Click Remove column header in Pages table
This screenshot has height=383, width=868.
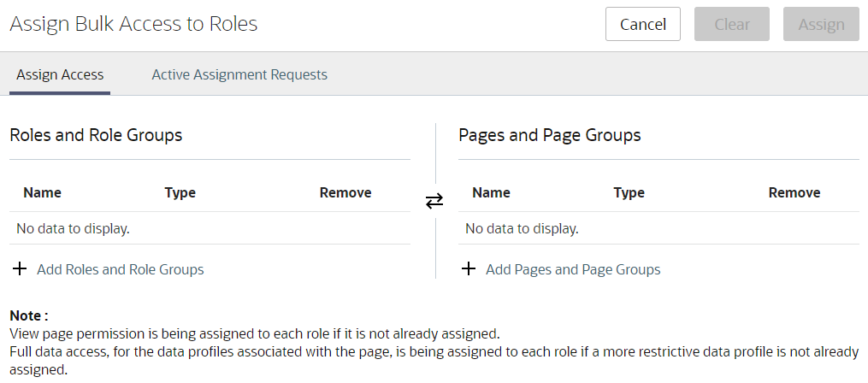click(x=794, y=192)
